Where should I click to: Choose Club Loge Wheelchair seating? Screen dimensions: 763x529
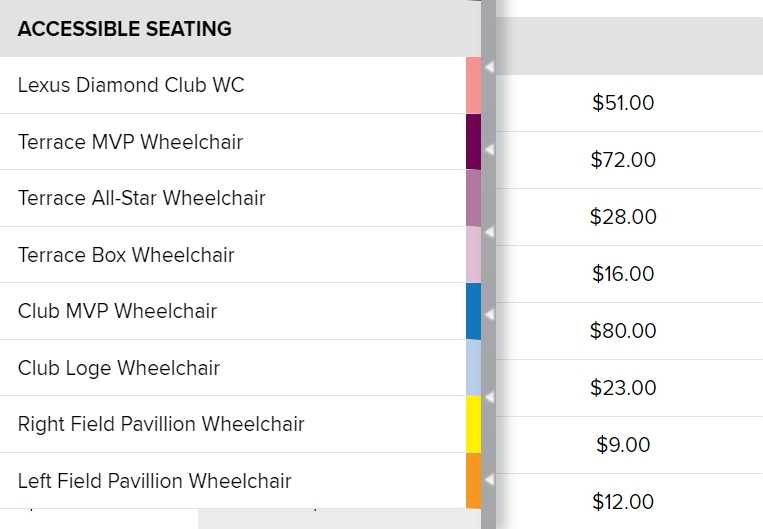tap(119, 368)
